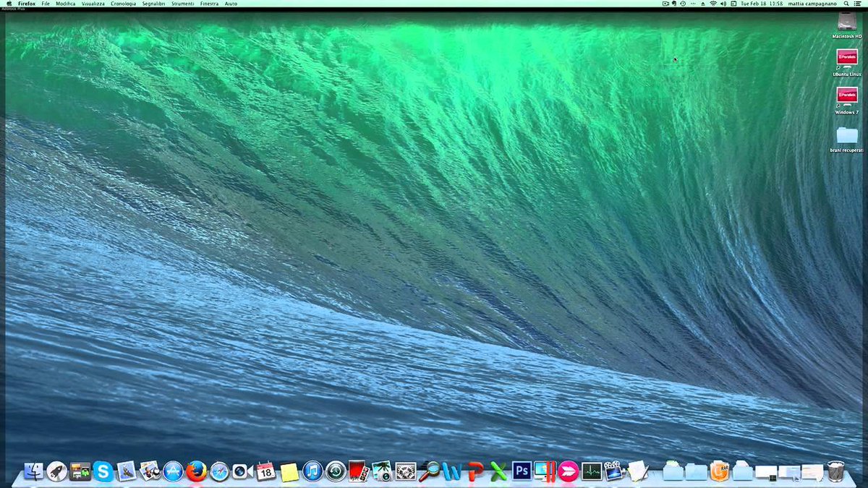Open Mission Control in the Dock
Image resolution: width=868 pixels, height=488 pixels.
pos(80,472)
